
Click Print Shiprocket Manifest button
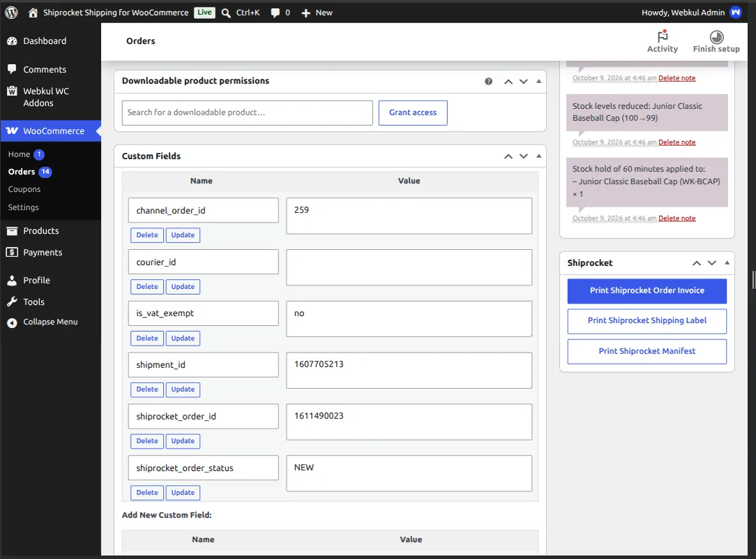(647, 352)
